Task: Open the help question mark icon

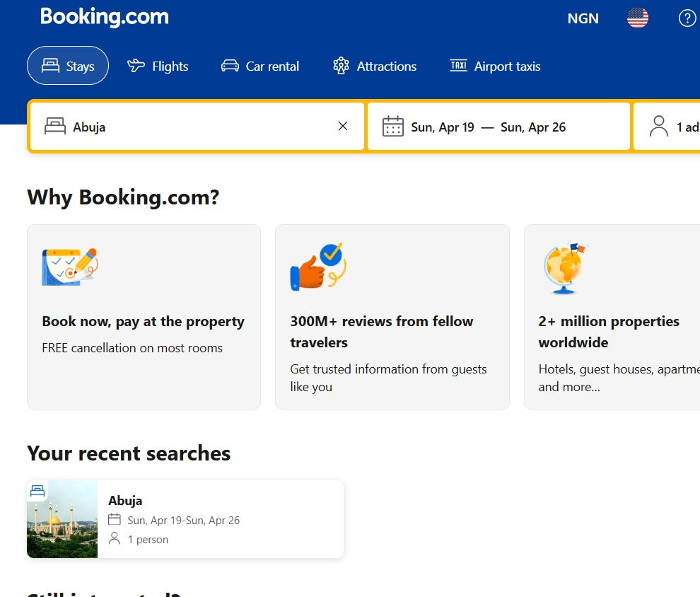Action: [x=687, y=18]
